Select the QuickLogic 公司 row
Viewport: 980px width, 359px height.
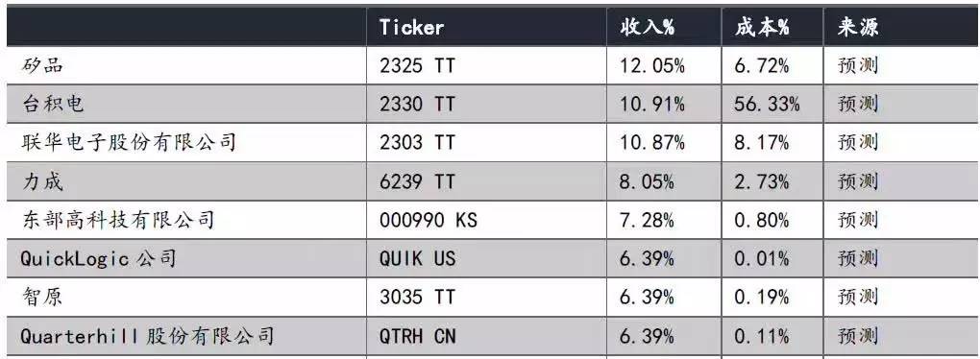coord(489,258)
